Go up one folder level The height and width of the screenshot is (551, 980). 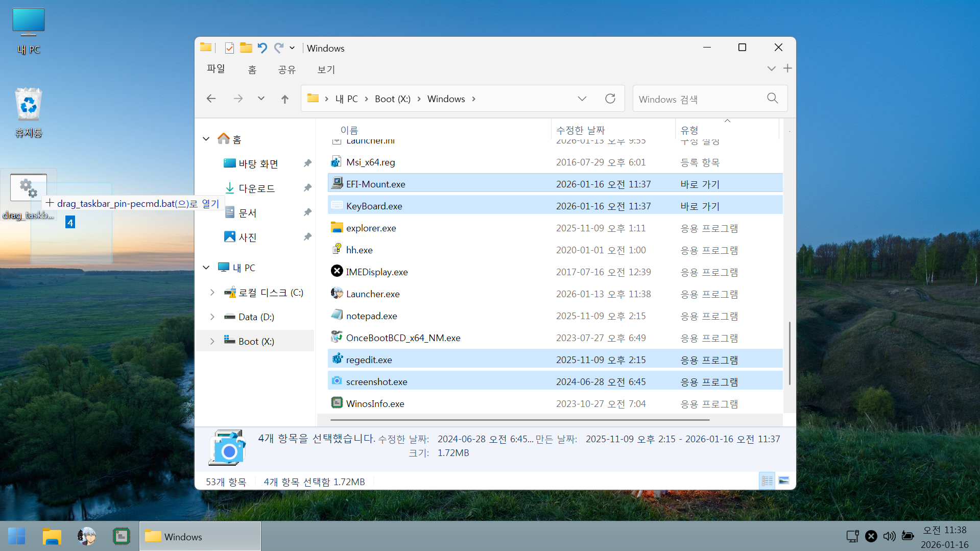[x=285, y=99]
